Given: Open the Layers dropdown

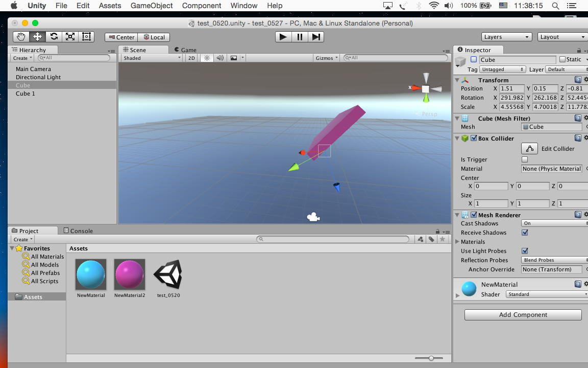Looking at the screenshot, I should (x=506, y=37).
